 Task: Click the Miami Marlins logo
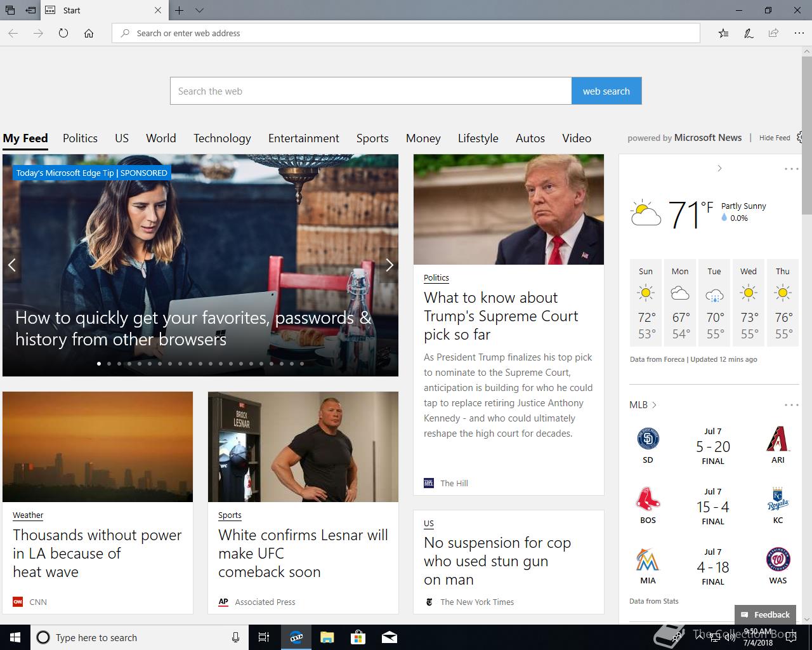click(648, 560)
